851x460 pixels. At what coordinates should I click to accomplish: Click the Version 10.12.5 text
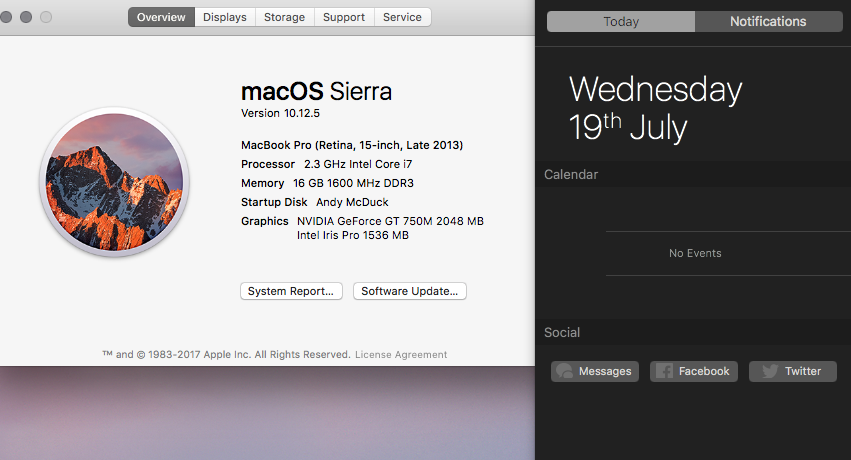point(281,113)
